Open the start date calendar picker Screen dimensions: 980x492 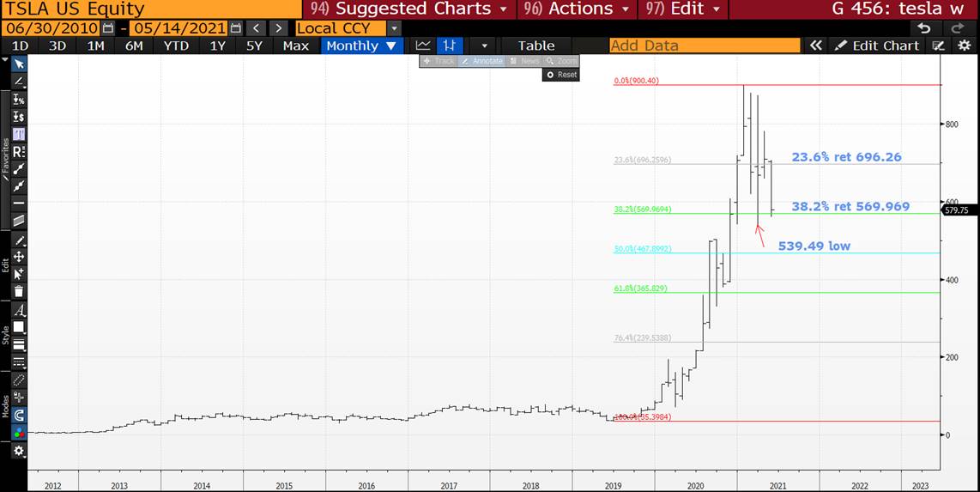pos(108,28)
